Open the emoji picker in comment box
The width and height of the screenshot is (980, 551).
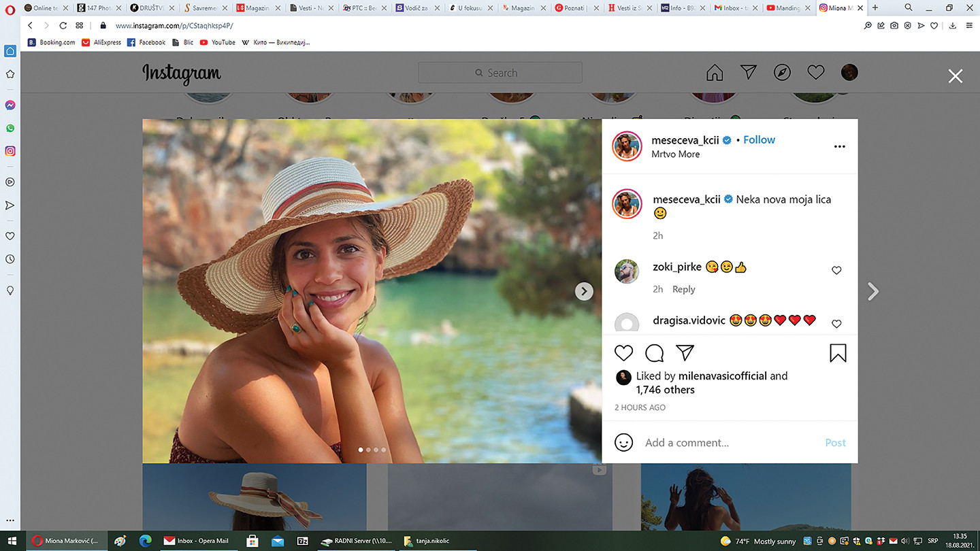pyautogui.click(x=623, y=443)
